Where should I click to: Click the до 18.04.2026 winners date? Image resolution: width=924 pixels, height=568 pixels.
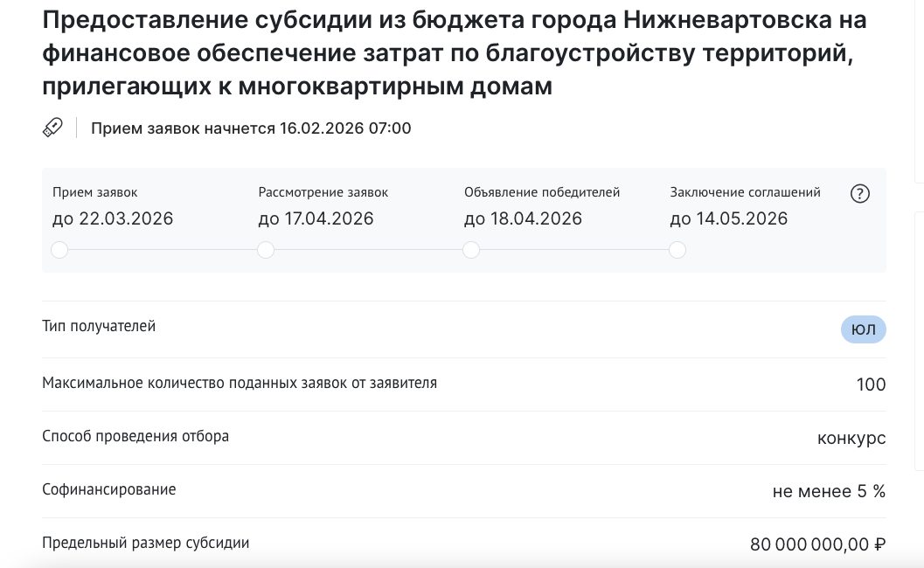pos(523,218)
